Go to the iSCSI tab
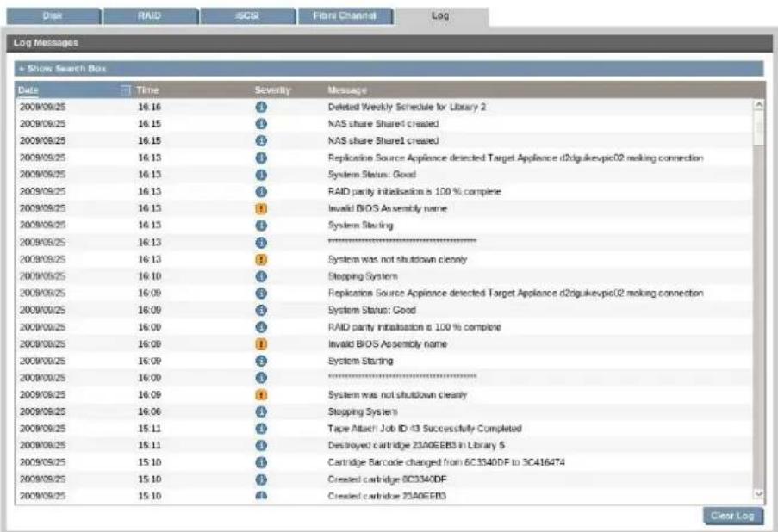This screenshot has width=778, height=532. [x=247, y=15]
